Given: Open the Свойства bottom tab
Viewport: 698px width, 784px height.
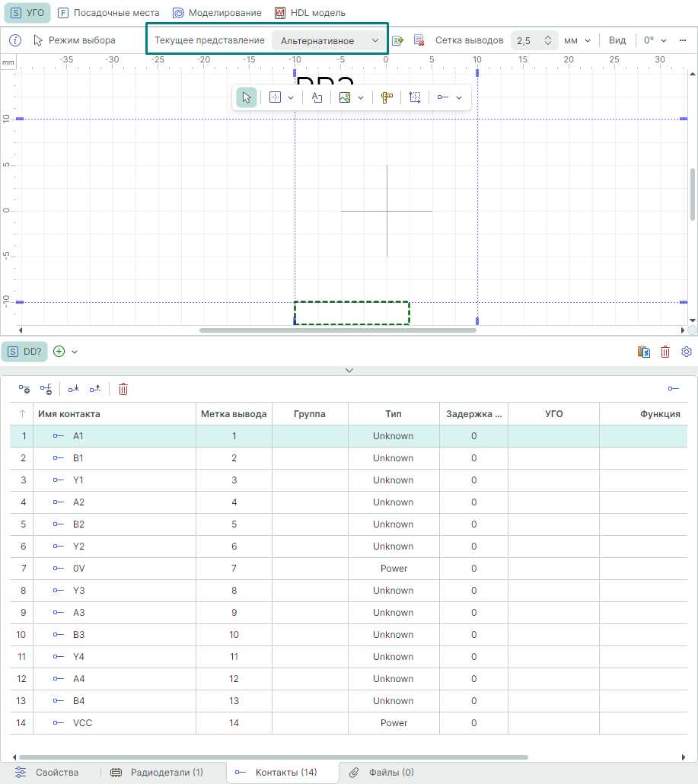Looking at the screenshot, I should click(x=48, y=773).
